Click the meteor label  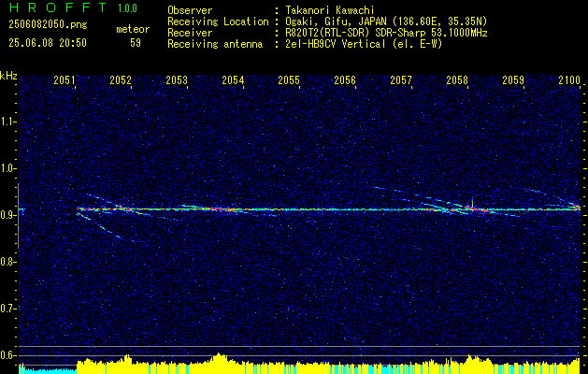133,29
